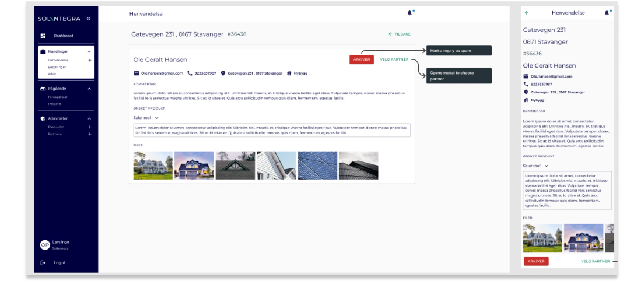644x281 pixels.
Task: Click Velg Partner in the desktop card
Action: click(x=394, y=59)
